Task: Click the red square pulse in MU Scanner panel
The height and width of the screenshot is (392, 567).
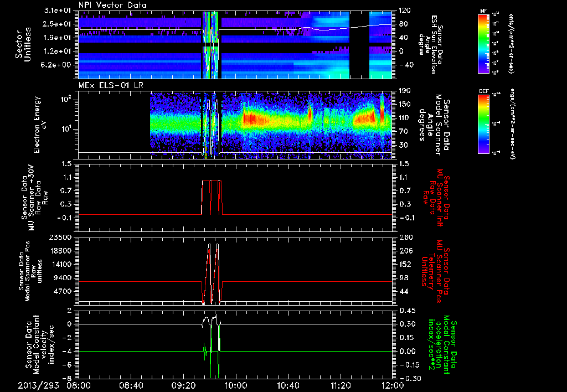Action: (212, 198)
